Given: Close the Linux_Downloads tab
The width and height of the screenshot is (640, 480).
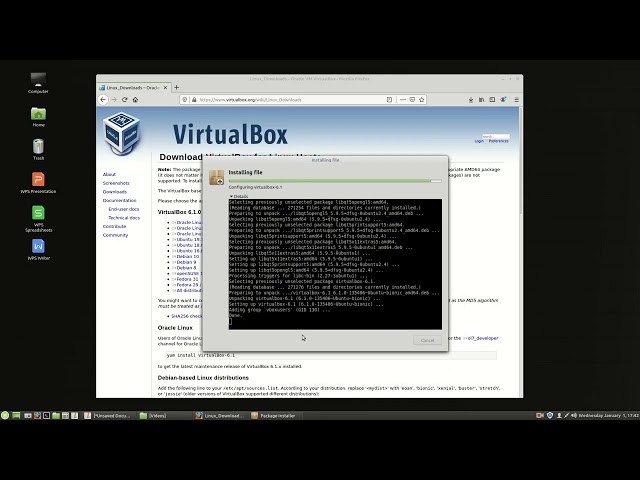Looking at the screenshot, I should click(x=165, y=88).
